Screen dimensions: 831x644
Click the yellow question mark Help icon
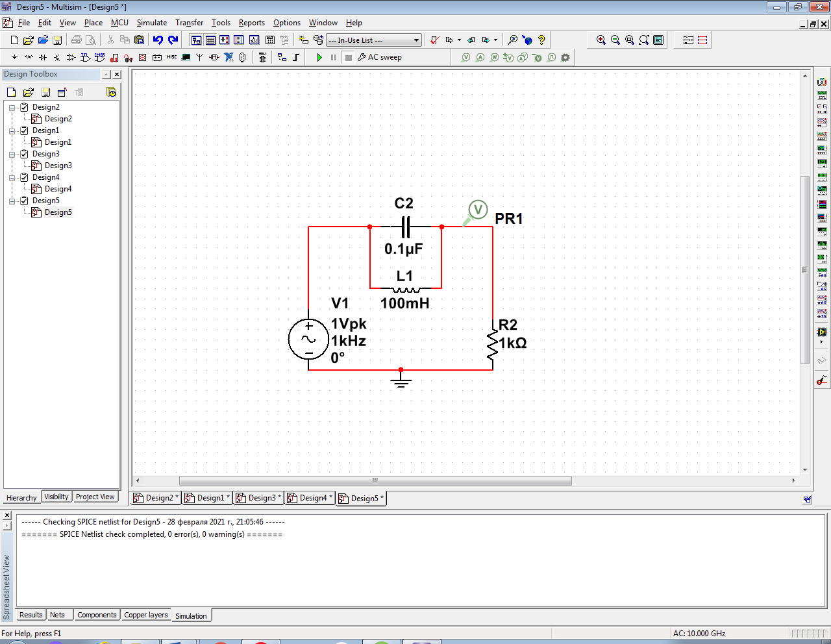(541, 40)
